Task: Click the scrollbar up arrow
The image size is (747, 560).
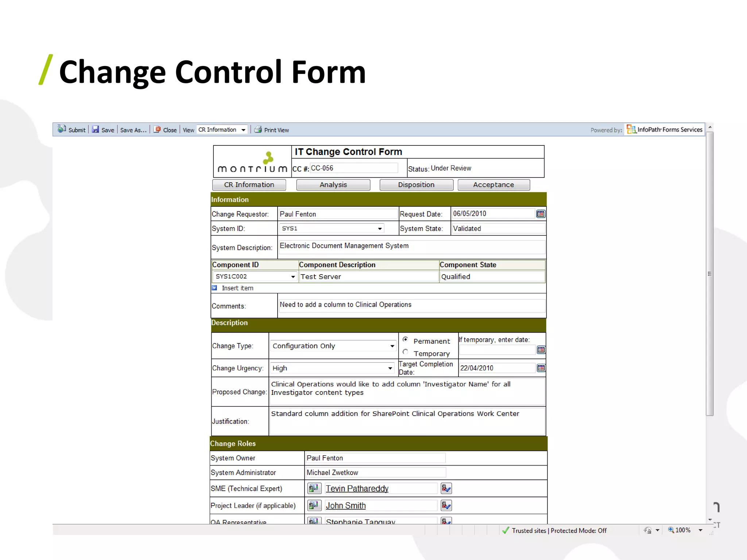Action: (x=710, y=127)
